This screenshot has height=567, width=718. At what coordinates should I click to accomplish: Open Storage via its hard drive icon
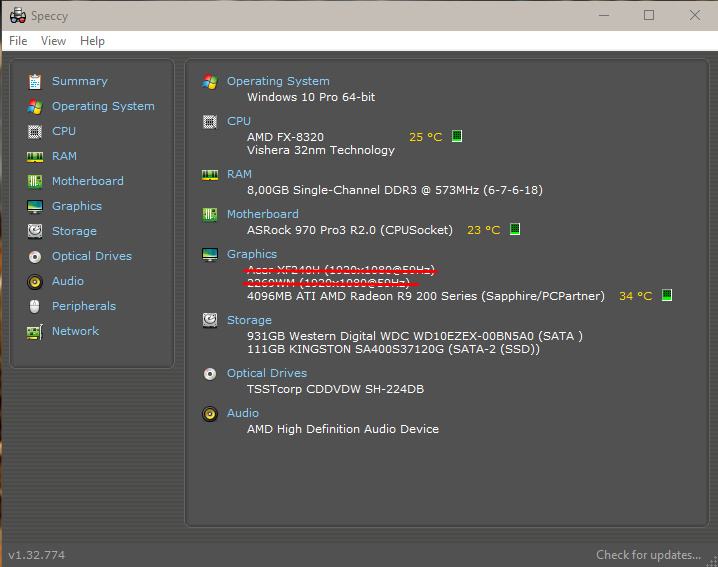click(x=35, y=231)
